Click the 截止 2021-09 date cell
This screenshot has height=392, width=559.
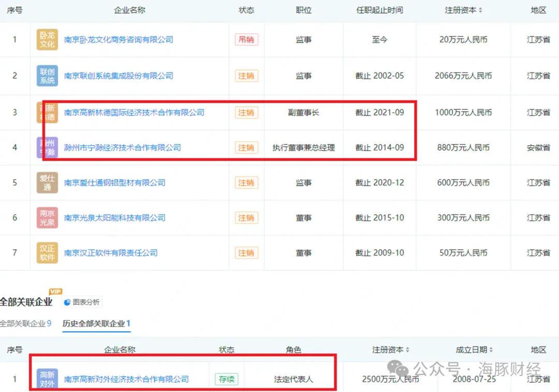(380, 112)
